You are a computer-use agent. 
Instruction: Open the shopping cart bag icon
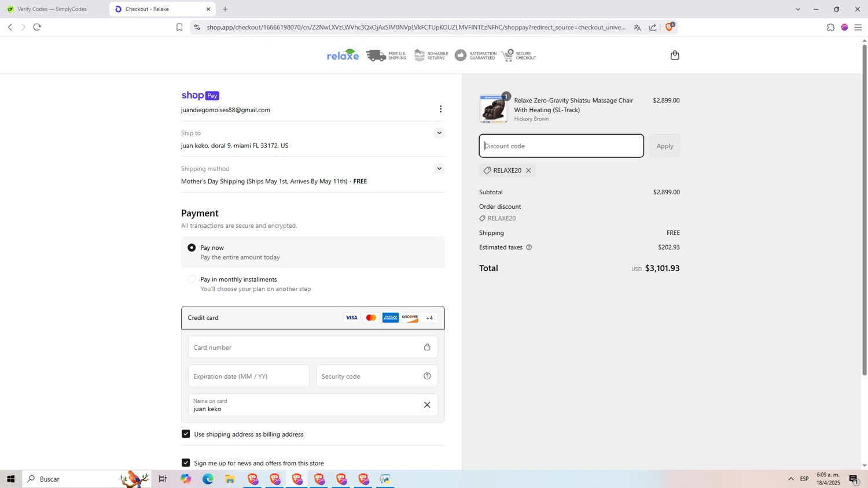(x=675, y=56)
